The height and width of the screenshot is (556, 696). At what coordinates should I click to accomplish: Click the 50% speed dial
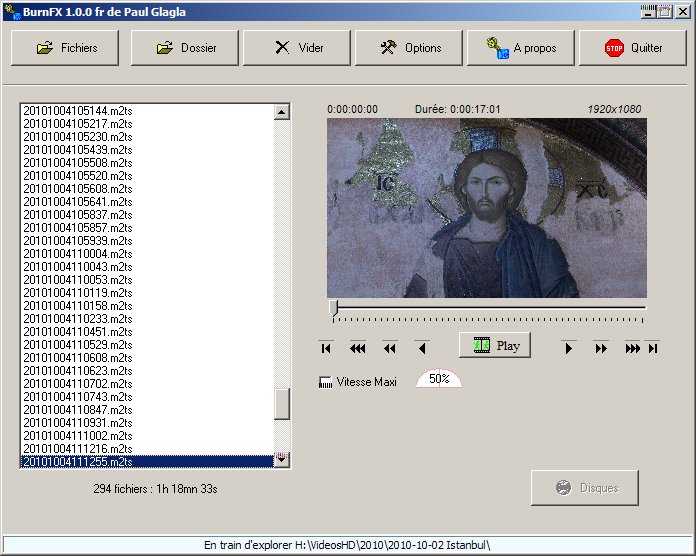[x=439, y=379]
